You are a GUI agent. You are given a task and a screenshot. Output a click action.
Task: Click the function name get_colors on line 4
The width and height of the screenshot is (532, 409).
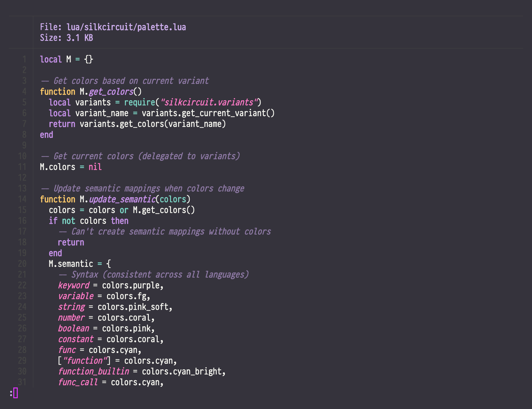coord(111,92)
